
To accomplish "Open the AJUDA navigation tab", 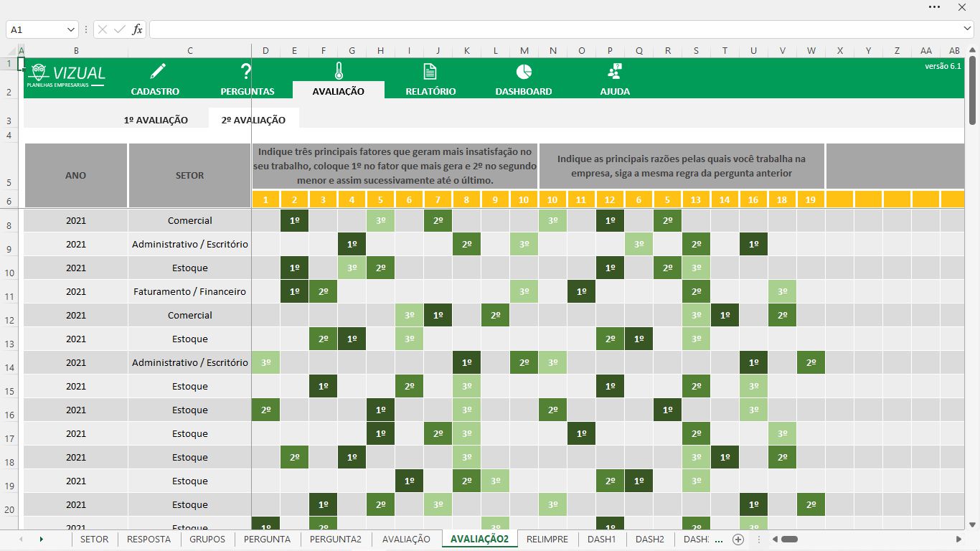I will (615, 91).
